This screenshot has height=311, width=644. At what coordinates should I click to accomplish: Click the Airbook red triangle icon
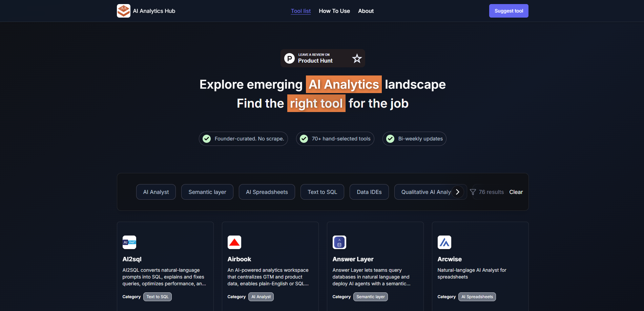click(234, 242)
